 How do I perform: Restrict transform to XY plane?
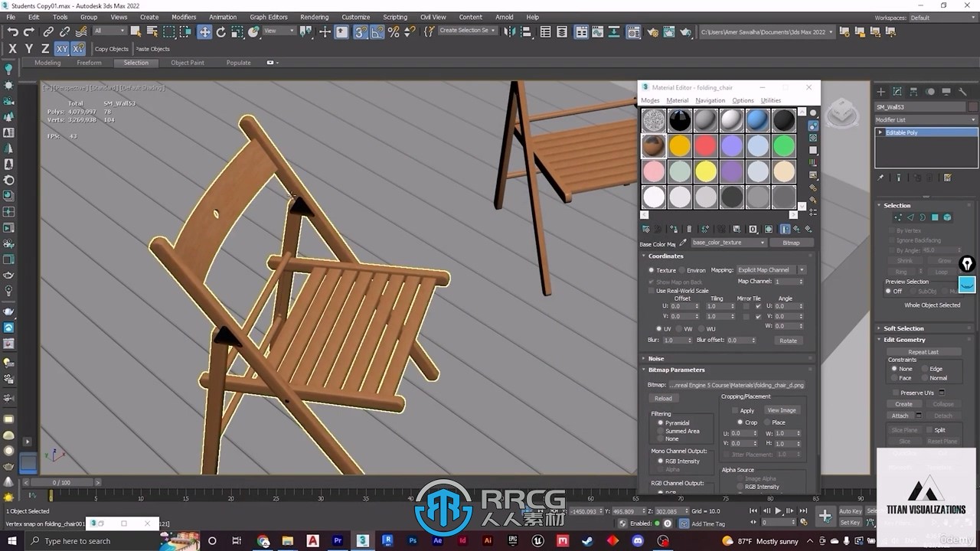pyautogui.click(x=62, y=48)
